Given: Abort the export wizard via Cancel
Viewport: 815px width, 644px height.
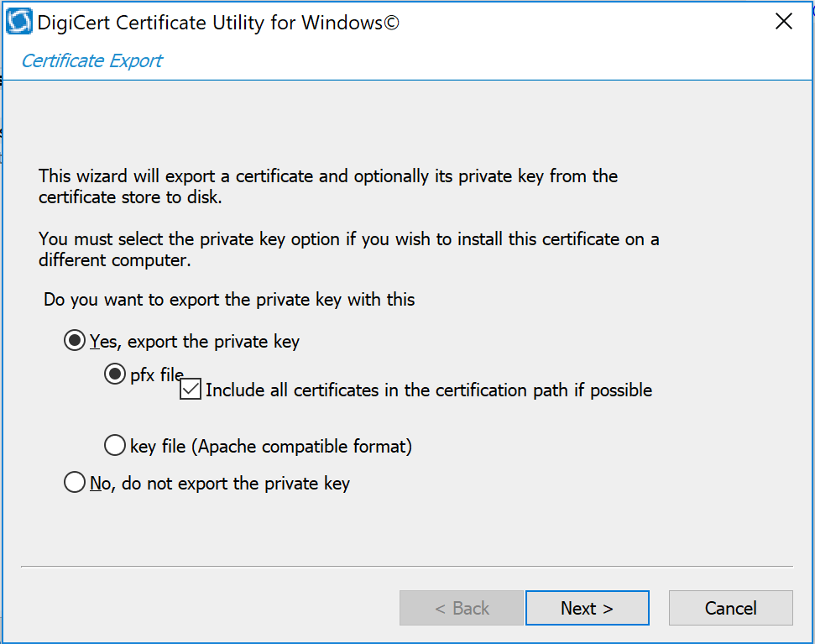Looking at the screenshot, I should click(729, 607).
